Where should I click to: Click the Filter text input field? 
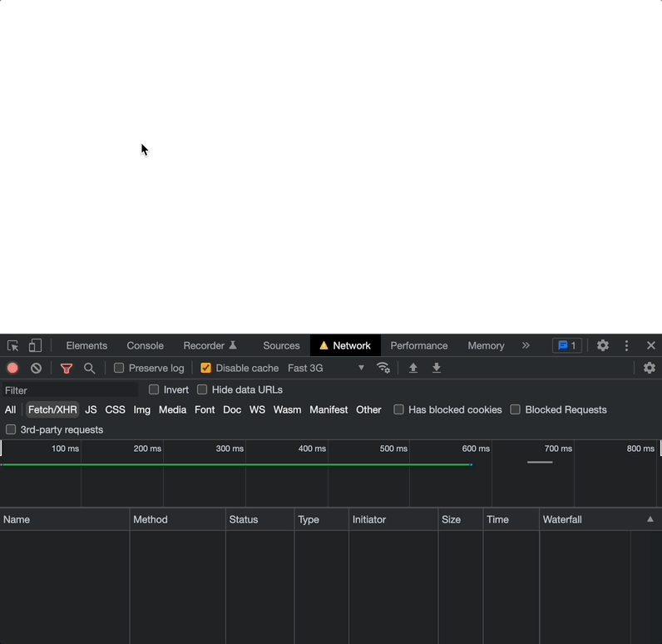tap(71, 390)
